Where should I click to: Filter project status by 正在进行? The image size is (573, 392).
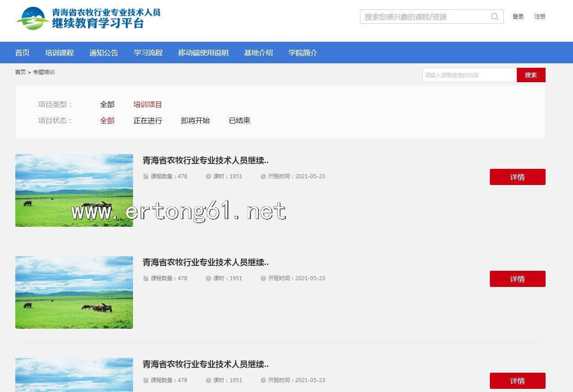click(x=147, y=120)
